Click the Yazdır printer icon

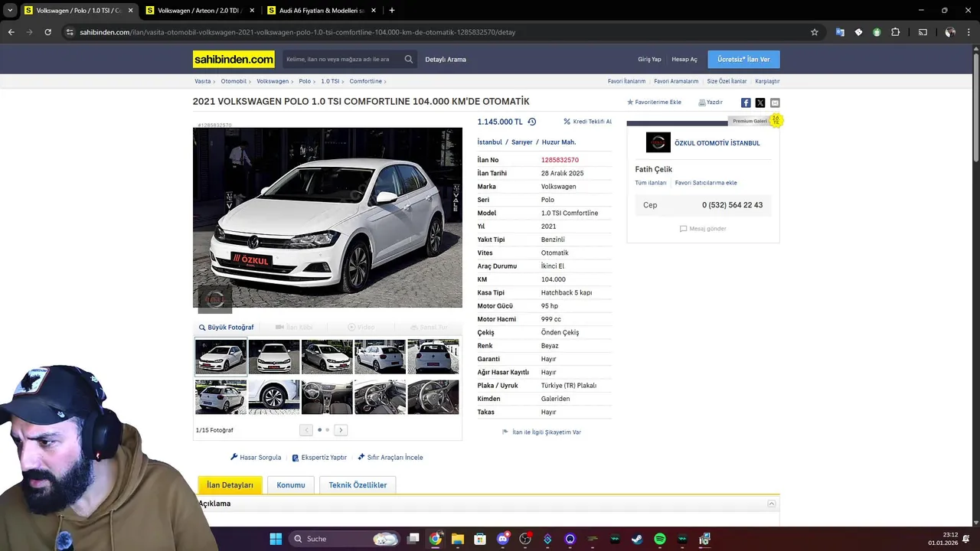[702, 102]
